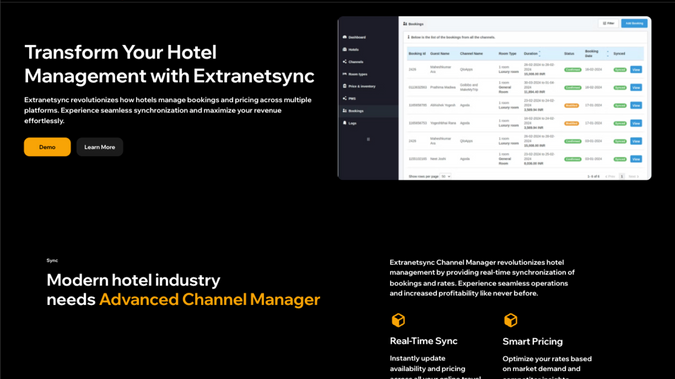Click the PMS share icon in the sidebar
This screenshot has width=675, height=379.
[x=344, y=98]
